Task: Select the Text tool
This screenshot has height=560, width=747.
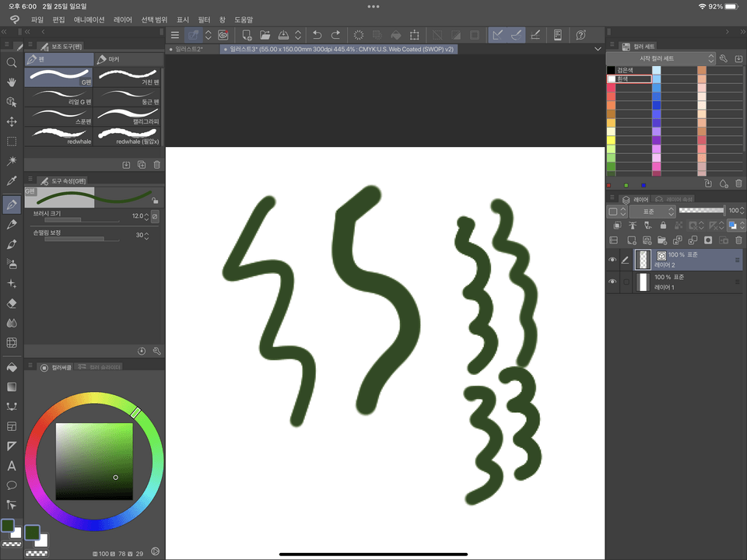Action: click(12, 466)
